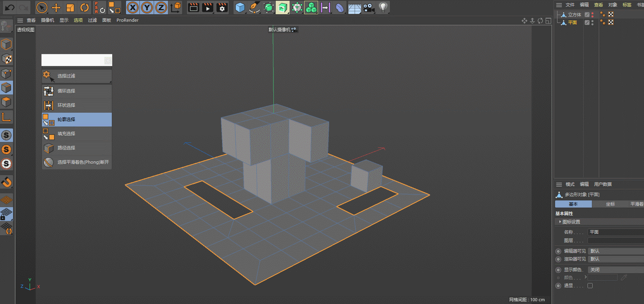Screen dimensions: 644x304
Task: Add a Cube primitive object
Action: pos(239,8)
